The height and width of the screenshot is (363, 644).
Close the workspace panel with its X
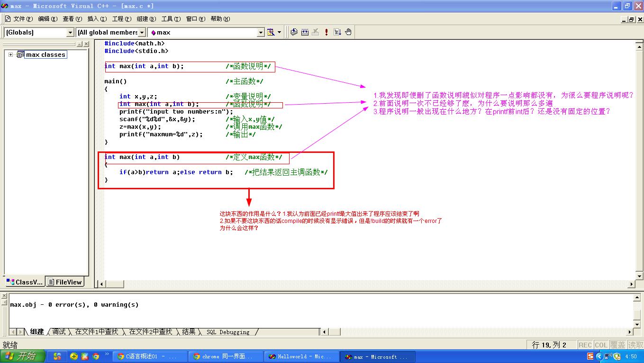click(x=86, y=44)
